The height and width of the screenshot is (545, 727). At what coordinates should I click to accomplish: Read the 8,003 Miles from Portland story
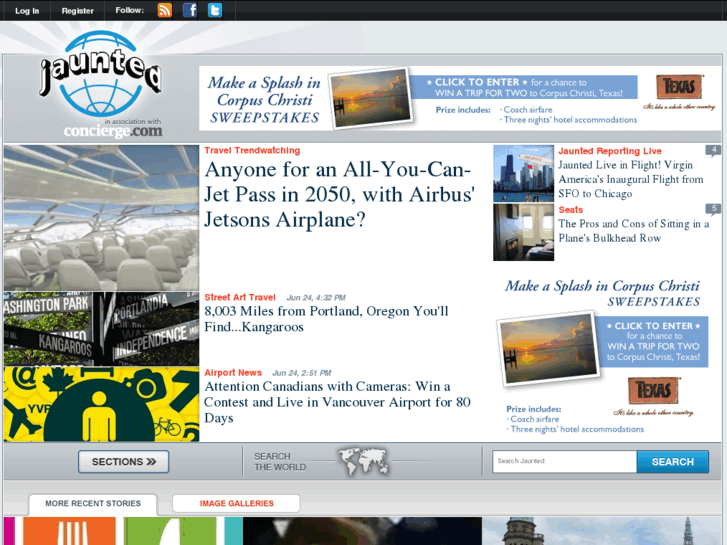[x=326, y=319]
